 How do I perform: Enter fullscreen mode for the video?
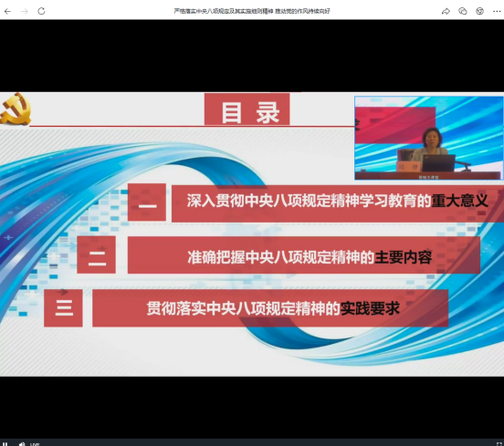coord(499,444)
